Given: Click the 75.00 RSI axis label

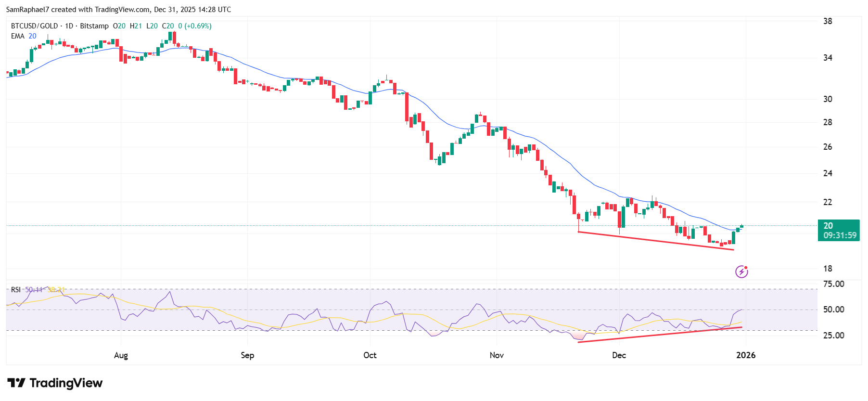Looking at the screenshot, I should [x=833, y=284].
